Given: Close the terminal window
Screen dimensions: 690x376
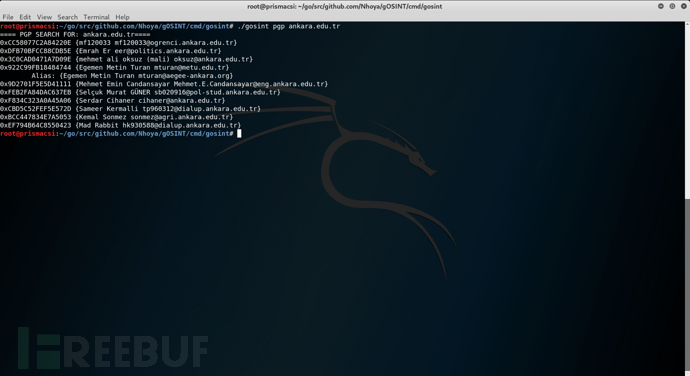Looking at the screenshot, I should point(684,6).
